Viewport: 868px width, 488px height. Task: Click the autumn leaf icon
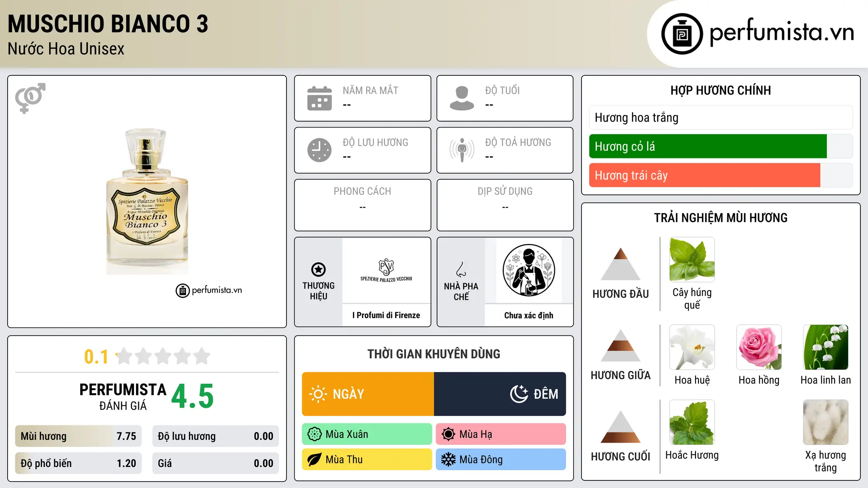pyautogui.click(x=314, y=460)
